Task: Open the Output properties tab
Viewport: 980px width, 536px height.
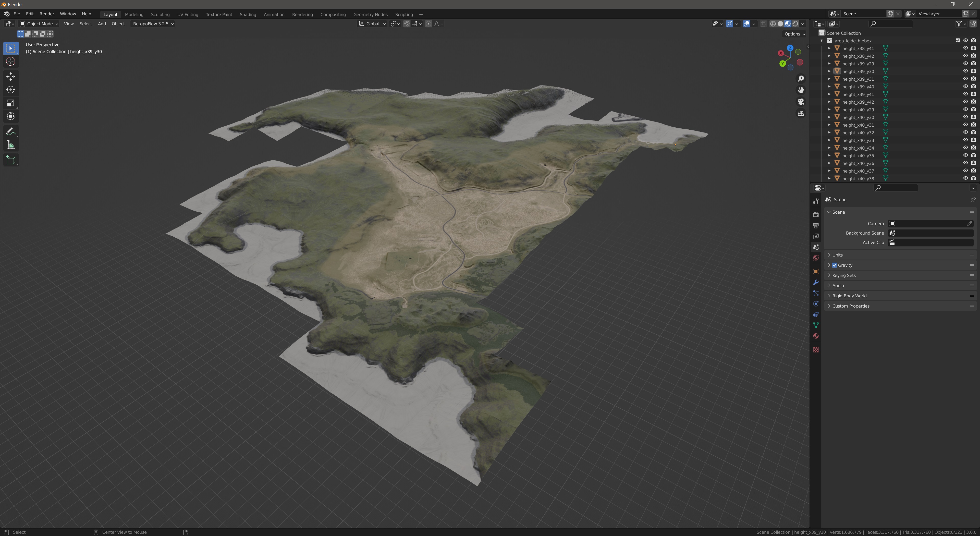Action: click(816, 226)
